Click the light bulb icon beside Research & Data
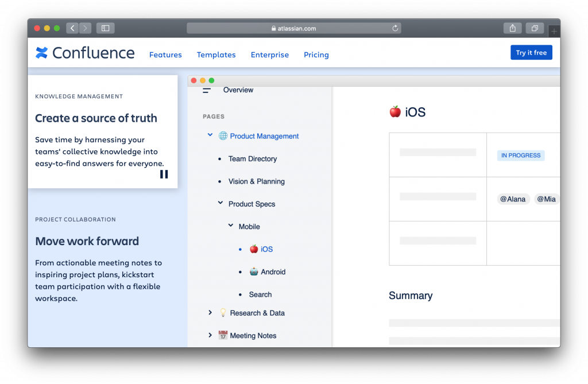The width and height of the screenshot is (588, 384). pos(223,312)
